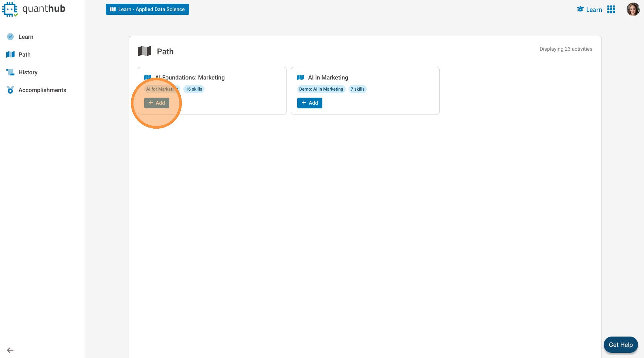Open the apps grid icon

point(611,9)
